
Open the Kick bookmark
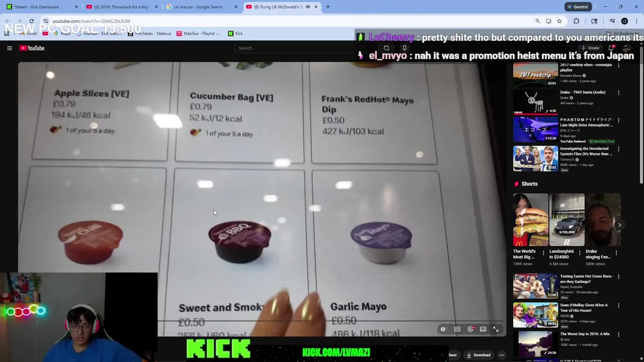[x=235, y=34]
